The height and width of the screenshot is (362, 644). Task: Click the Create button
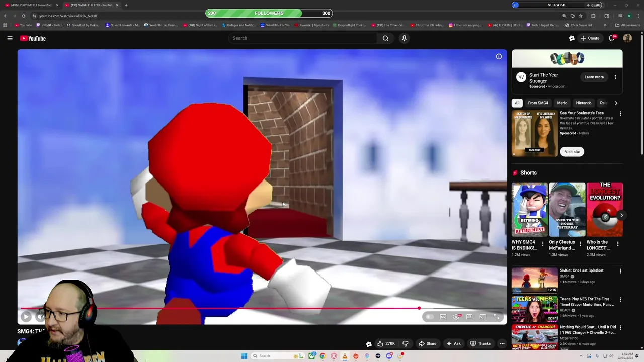[590, 38]
